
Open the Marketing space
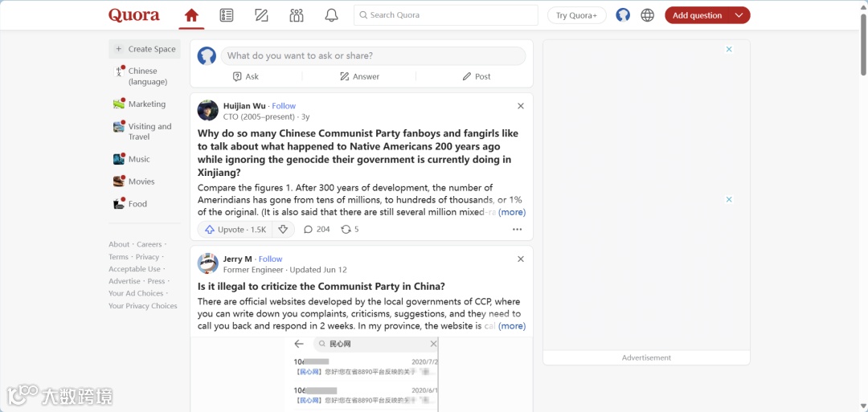145,104
